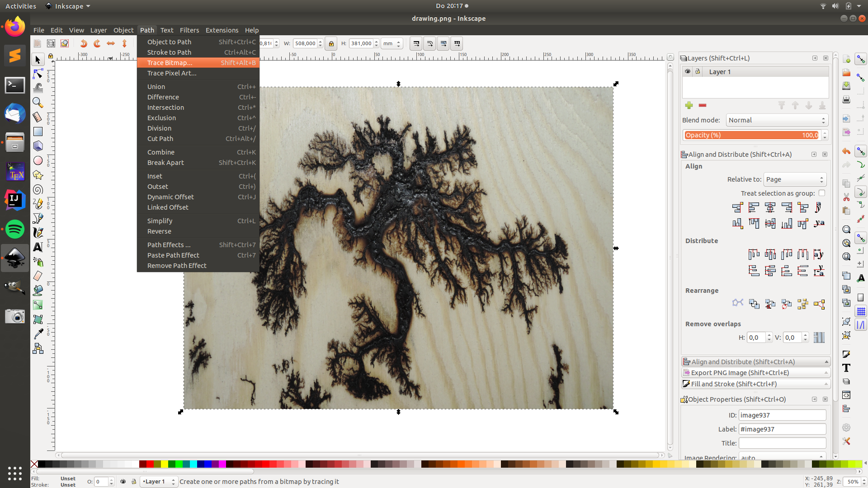
Task: Pick the red swatch in color palette
Action: tap(150, 464)
